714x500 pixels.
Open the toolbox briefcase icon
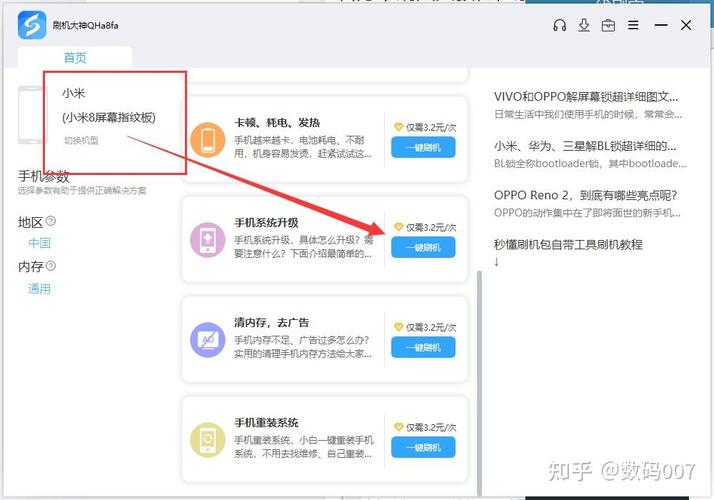(608, 26)
